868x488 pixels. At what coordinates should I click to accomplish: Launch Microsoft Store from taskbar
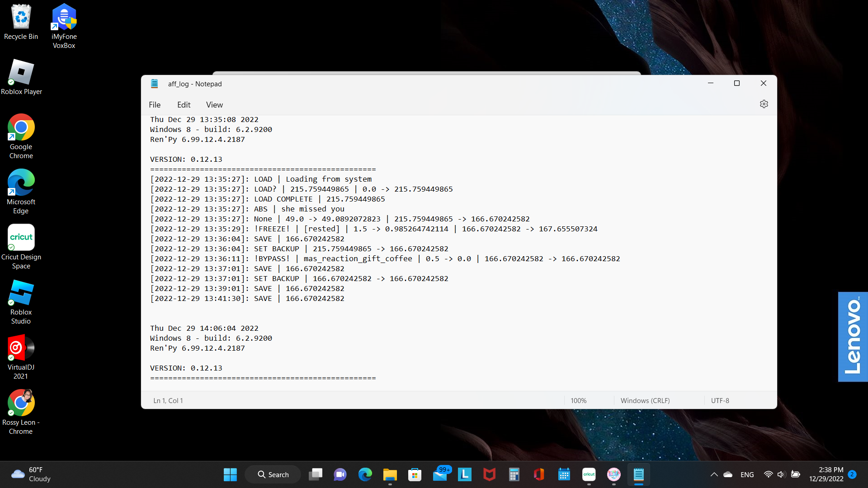pos(415,474)
